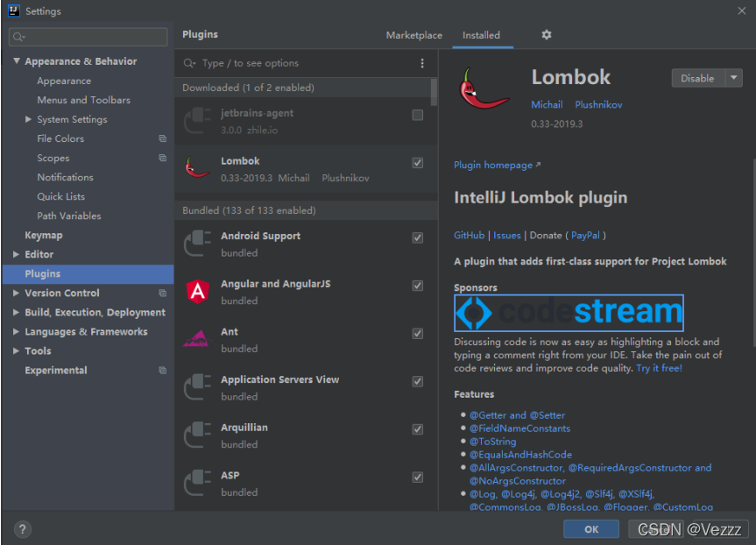Toggle the Arquillian plugin checkbox
The image size is (756, 545).
coord(418,428)
